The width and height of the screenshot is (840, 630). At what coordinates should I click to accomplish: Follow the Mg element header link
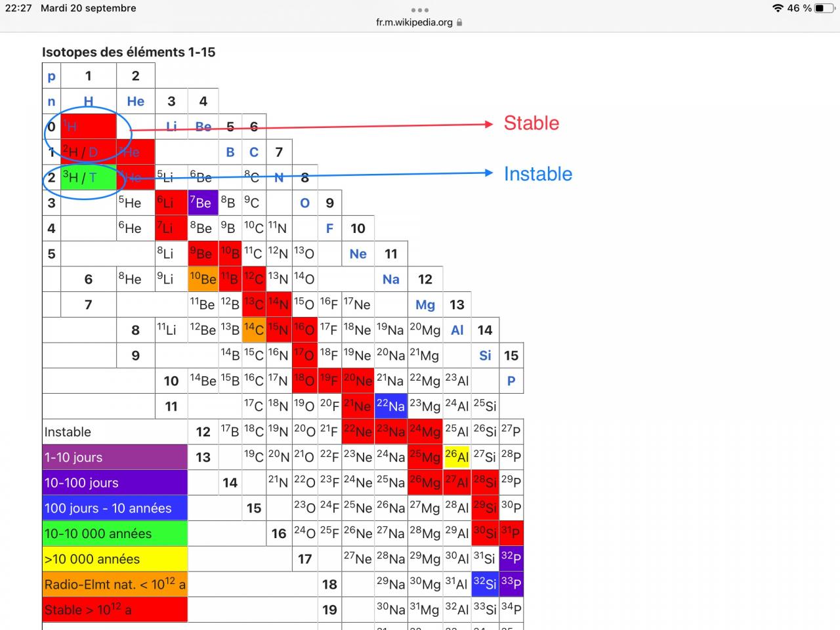pos(425,304)
